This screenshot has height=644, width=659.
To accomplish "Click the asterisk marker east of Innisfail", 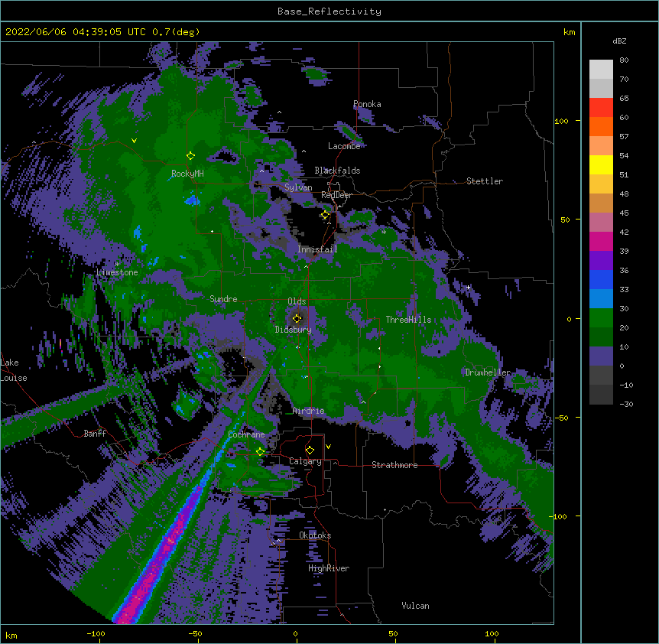I will pyautogui.click(x=384, y=232).
